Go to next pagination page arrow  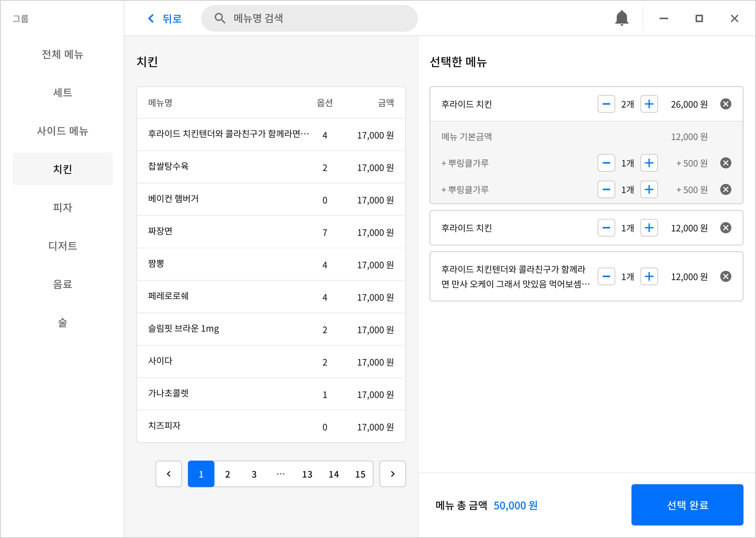click(x=392, y=474)
